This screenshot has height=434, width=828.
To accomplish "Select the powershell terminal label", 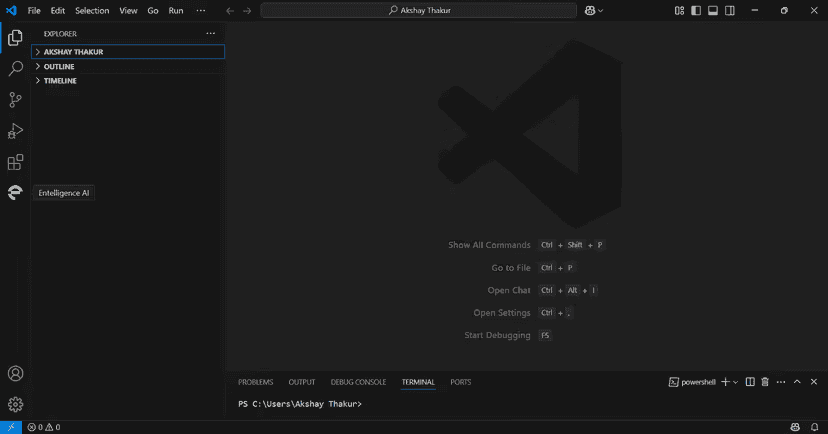I will pos(692,382).
